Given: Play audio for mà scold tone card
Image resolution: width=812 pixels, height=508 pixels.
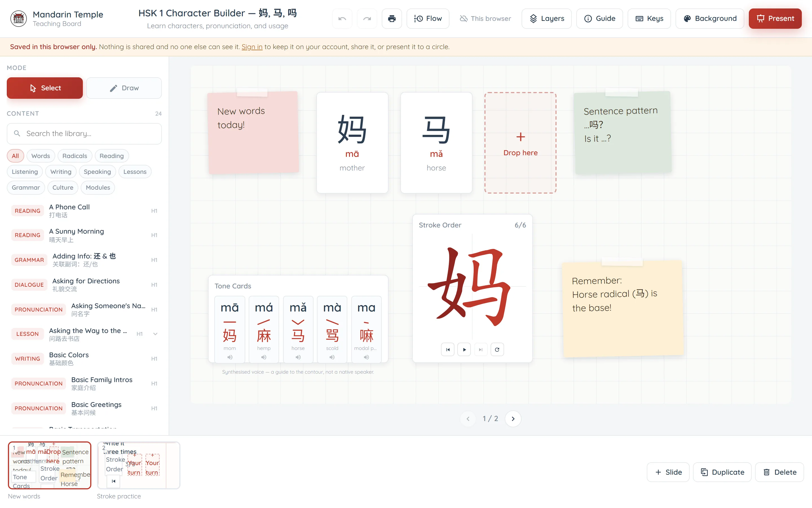Looking at the screenshot, I should coord(332,357).
